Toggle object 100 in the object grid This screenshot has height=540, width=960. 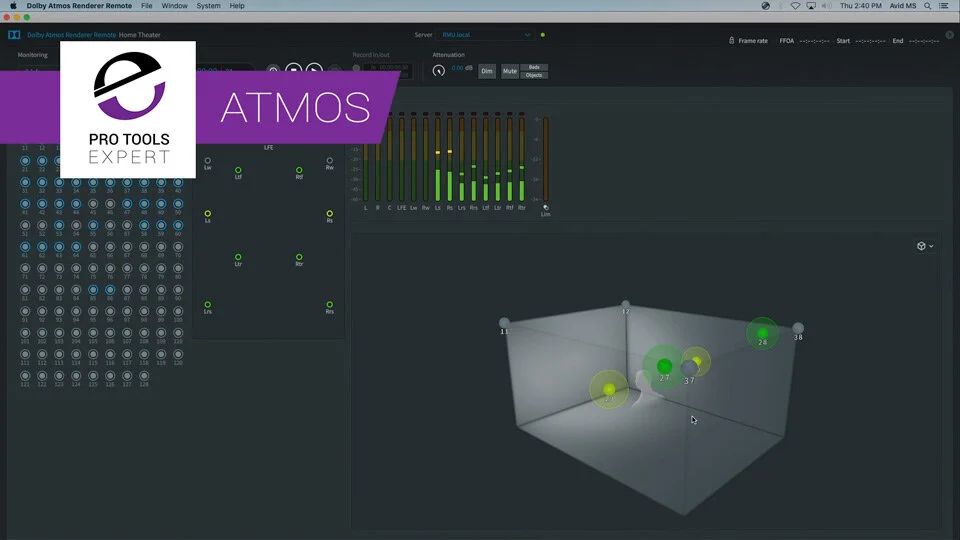(x=178, y=311)
